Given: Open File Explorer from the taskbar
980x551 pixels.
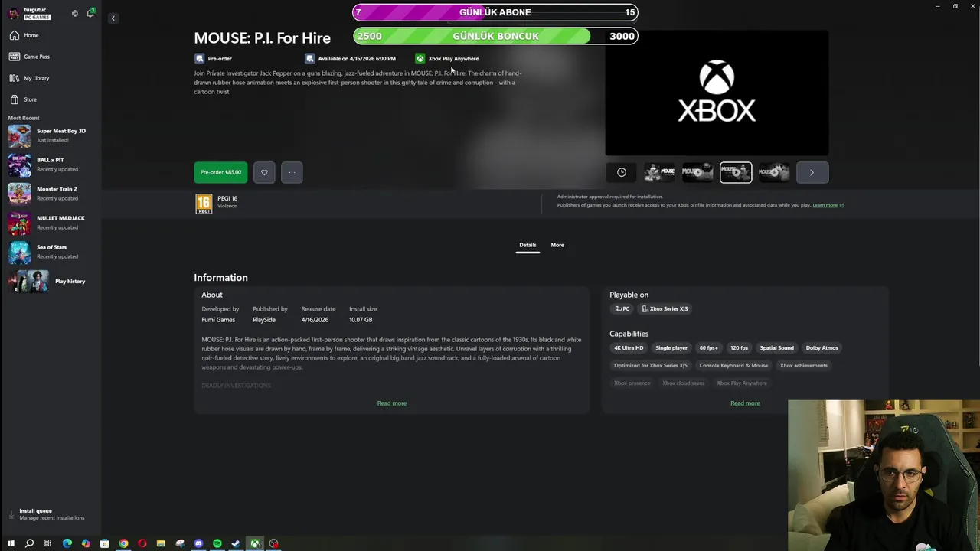Looking at the screenshot, I should [x=161, y=543].
